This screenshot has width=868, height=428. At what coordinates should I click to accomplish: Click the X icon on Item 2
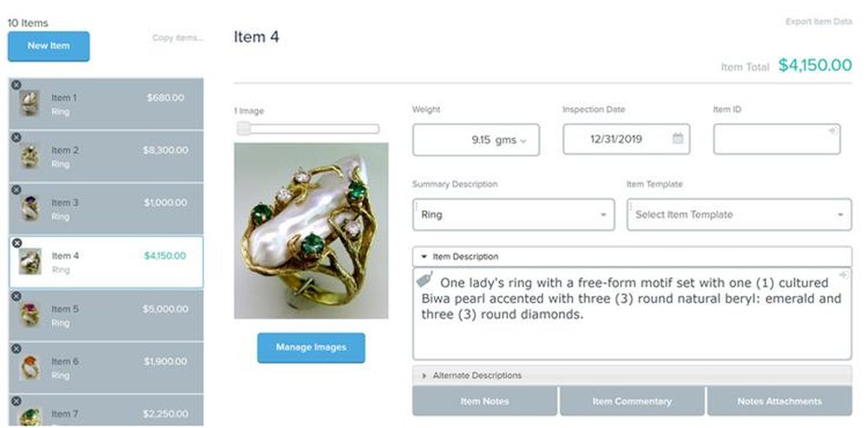click(x=16, y=138)
